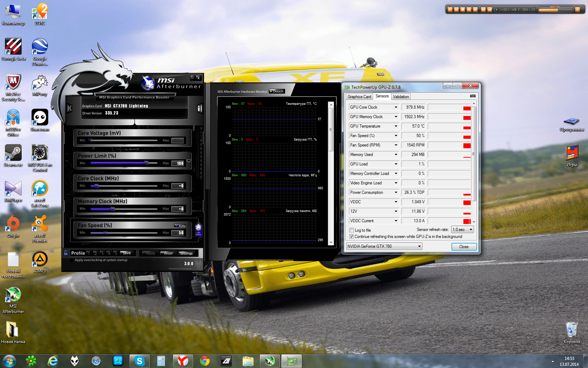Click the Reset button in Afterburner
Screen dimensions: 588x368
tap(168, 253)
